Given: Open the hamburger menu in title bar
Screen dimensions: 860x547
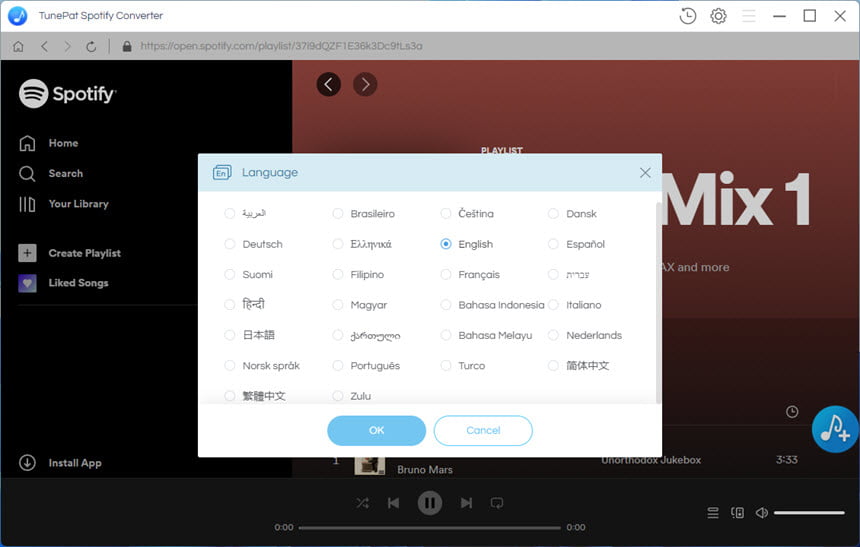Looking at the screenshot, I should point(749,16).
